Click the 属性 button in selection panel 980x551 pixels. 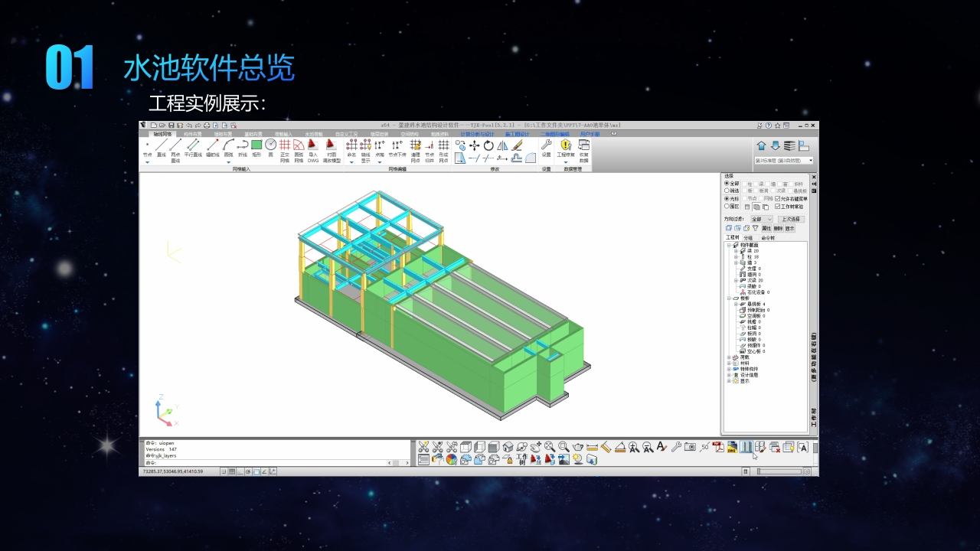(766, 228)
